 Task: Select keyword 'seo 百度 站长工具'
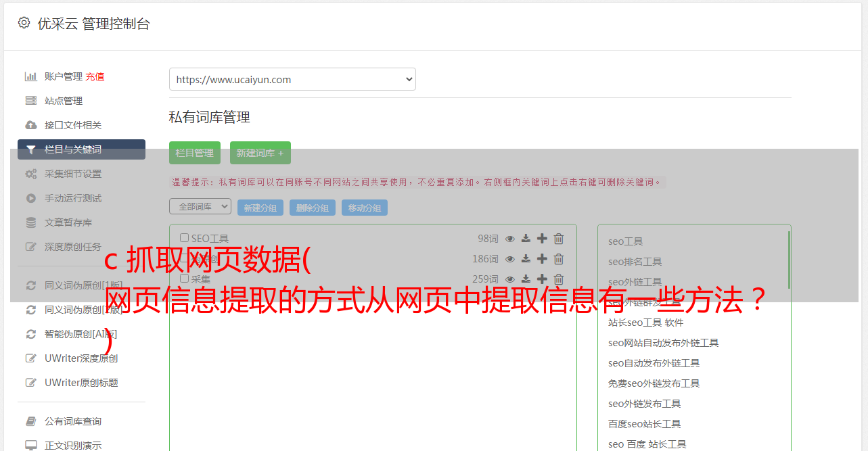(647, 444)
